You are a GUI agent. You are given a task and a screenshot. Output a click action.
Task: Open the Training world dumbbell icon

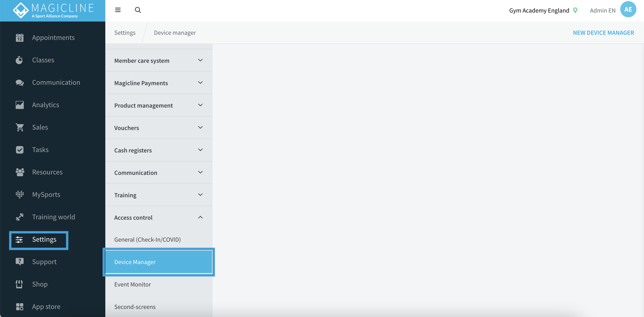click(19, 217)
